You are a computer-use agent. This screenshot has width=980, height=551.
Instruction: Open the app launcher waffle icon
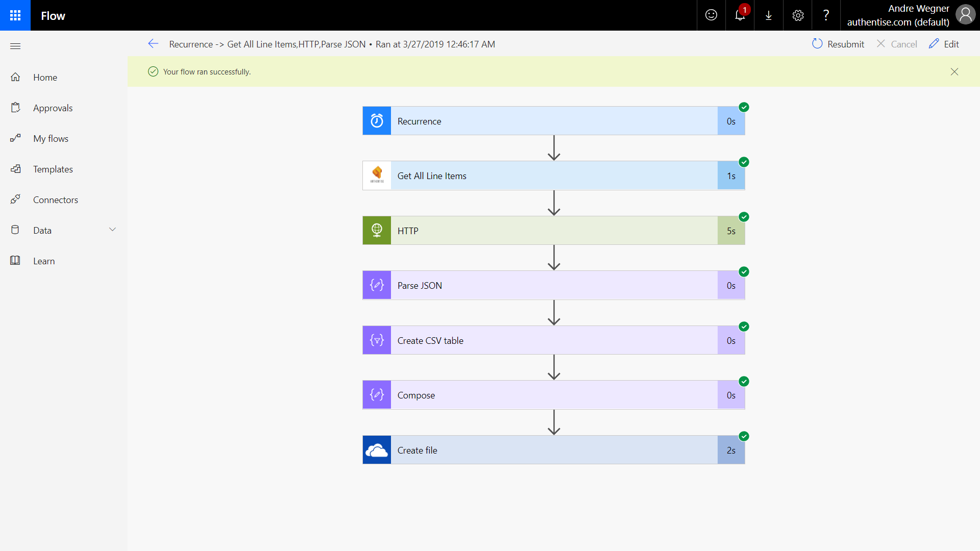pyautogui.click(x=15, y=15)
